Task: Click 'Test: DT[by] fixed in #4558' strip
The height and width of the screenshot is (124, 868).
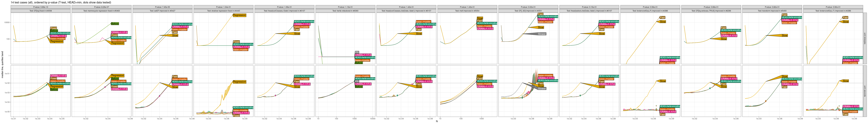Action: tap(40, 11)
